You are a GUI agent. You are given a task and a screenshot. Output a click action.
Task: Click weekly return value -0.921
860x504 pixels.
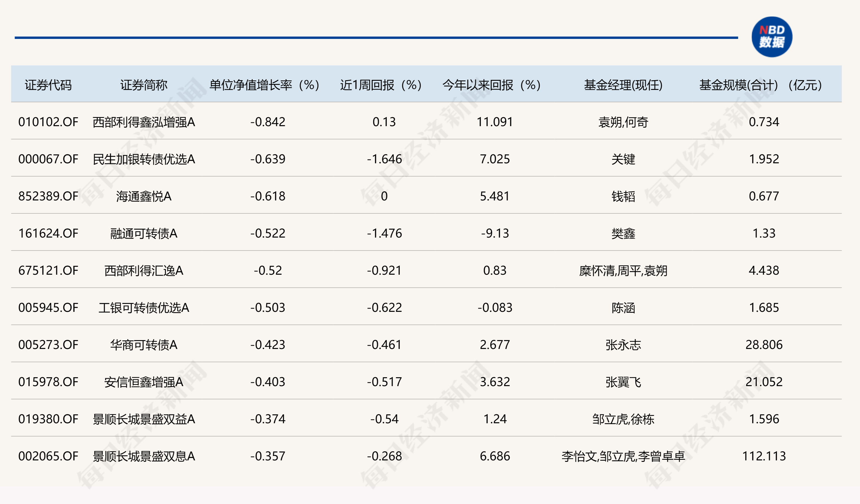coord(384,271)
